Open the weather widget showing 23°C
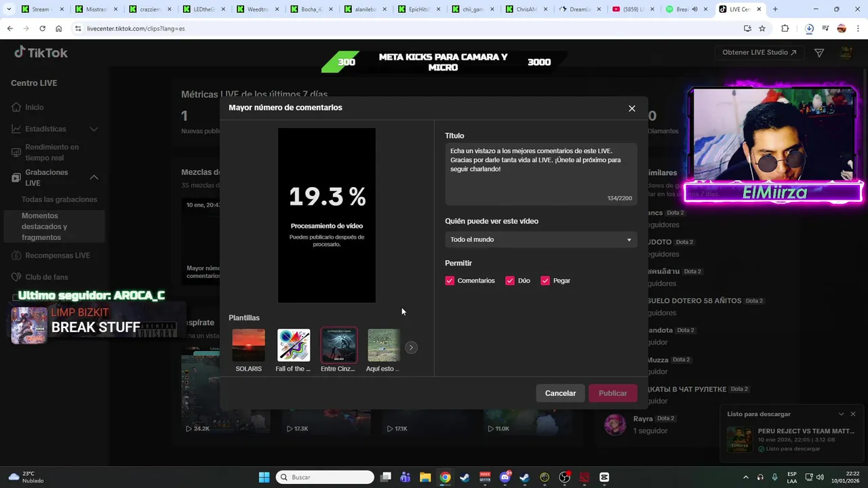Image resolution: width=868 pixels, height=488 pixels. tap(27, 477)
